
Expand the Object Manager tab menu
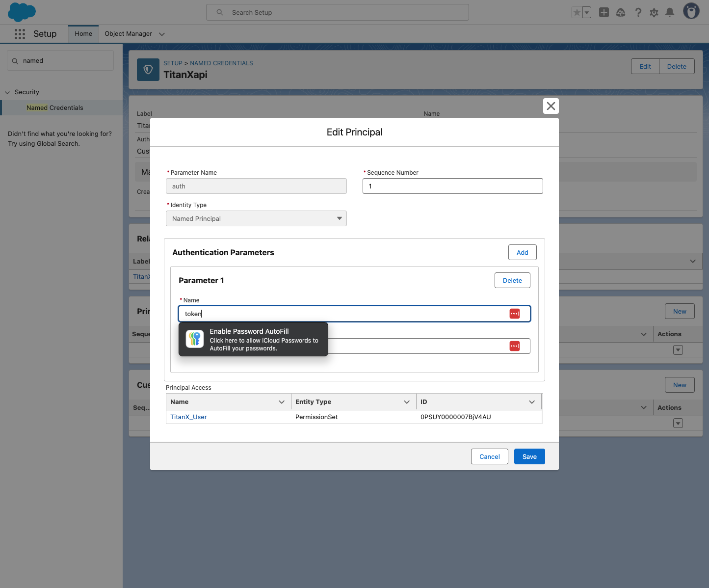click(162, 34)
